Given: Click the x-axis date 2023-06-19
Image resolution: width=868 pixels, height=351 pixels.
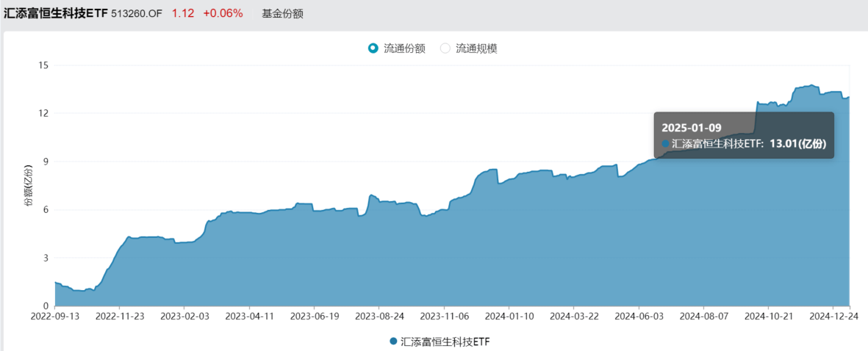Looking at the screenshot, I should [x=314, y=316].
